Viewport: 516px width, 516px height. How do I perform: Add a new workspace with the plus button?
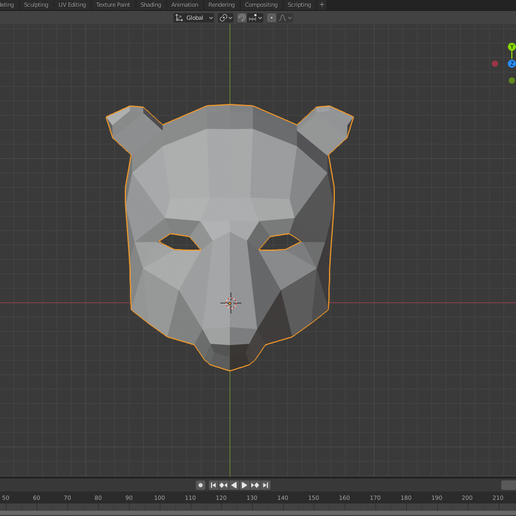pyautogui.click(x=322, y=5)
